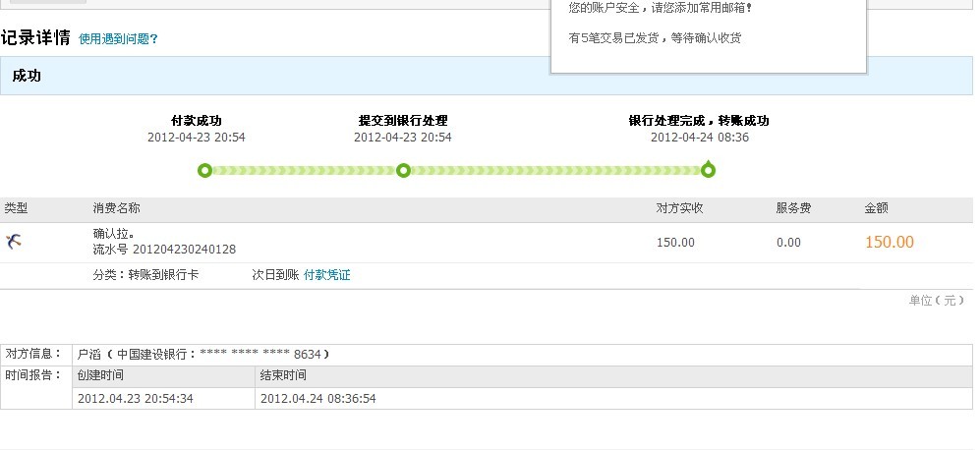
Task: Click the 提交到银行处理 progress circle
Action: pos(403,171)
